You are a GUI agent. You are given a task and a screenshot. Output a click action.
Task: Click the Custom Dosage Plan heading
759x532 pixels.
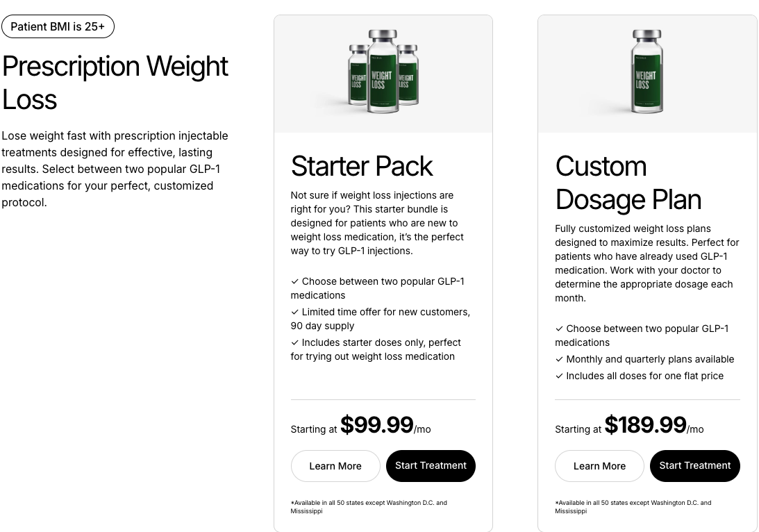point(628,183)
